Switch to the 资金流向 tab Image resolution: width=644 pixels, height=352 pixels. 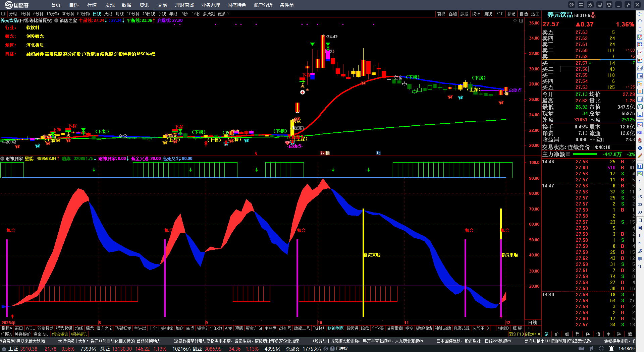pos(41,334)
